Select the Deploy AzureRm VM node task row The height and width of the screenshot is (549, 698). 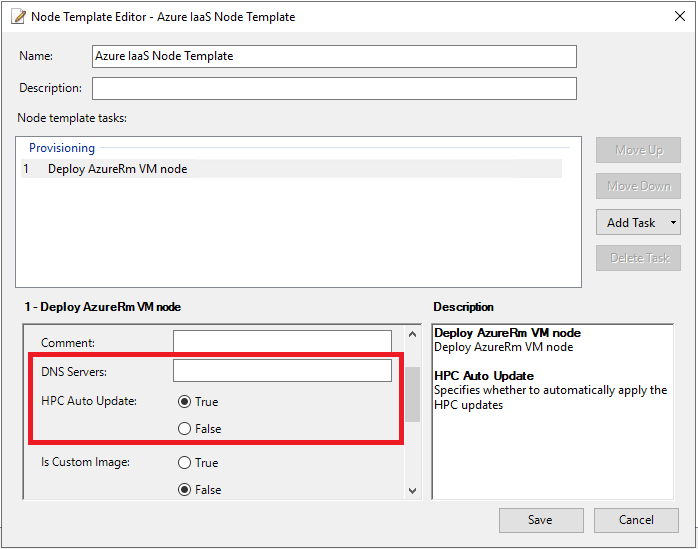pyautogui.click(x=291, y=169)
